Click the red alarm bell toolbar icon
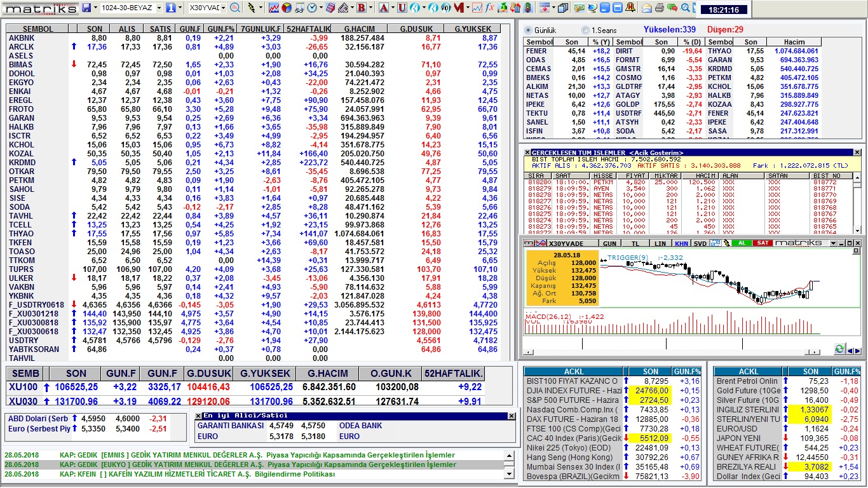Viewport: 868px width, 488px height. coord(629,8)
